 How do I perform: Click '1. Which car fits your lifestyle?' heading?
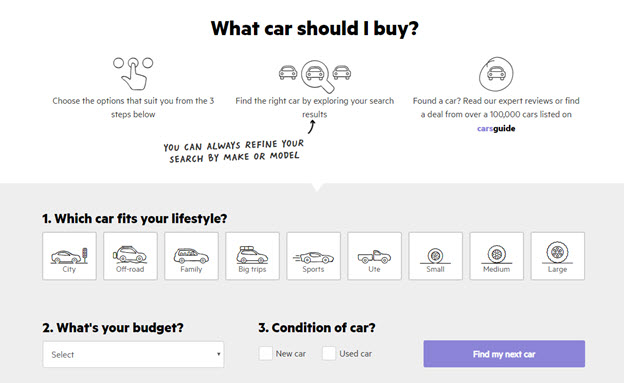coord(135,219)
